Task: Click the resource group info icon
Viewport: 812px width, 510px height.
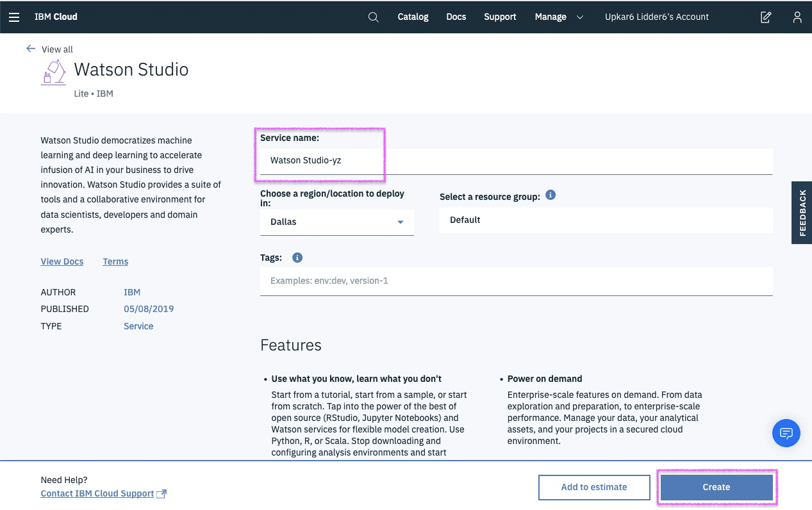Action: (x=551, y=195)
